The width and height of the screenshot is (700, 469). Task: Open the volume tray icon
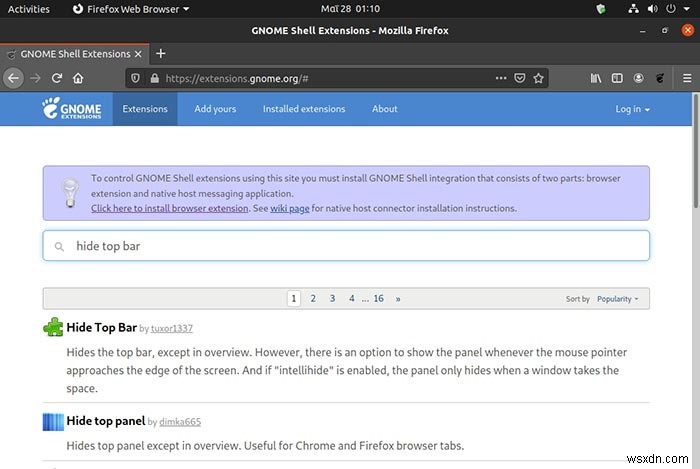pos(652,8)
